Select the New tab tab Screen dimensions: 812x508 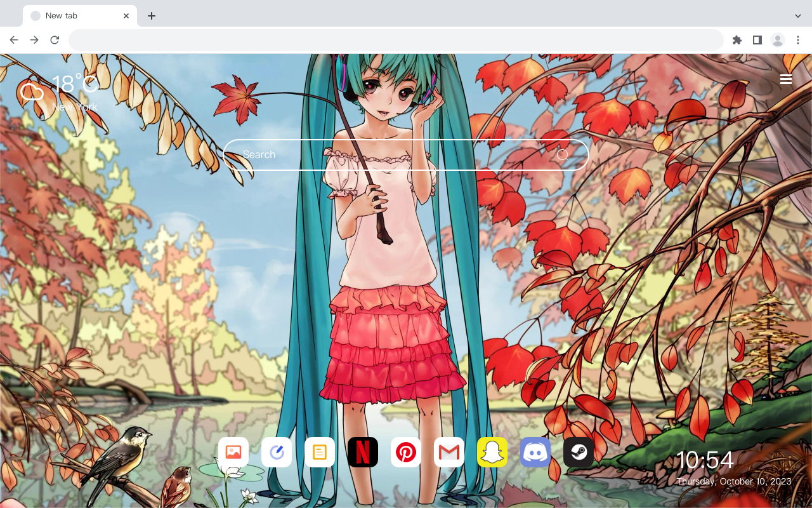click(80, 16)
